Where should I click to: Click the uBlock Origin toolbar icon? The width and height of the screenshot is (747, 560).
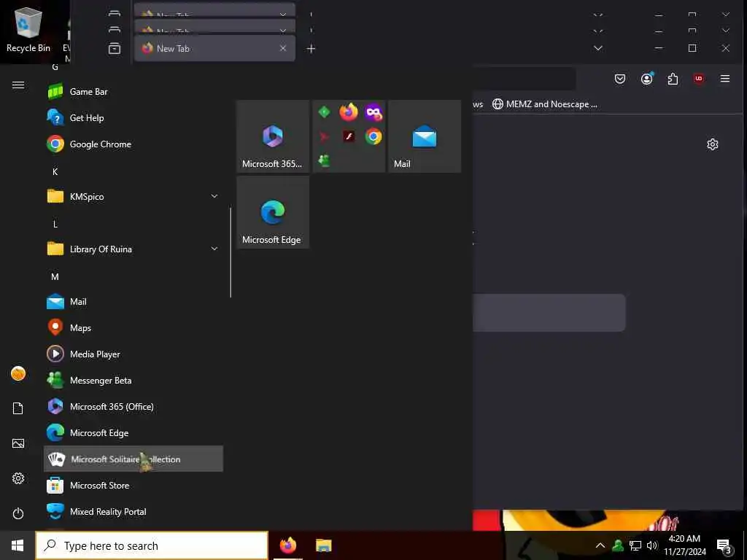tap(699, 79)
